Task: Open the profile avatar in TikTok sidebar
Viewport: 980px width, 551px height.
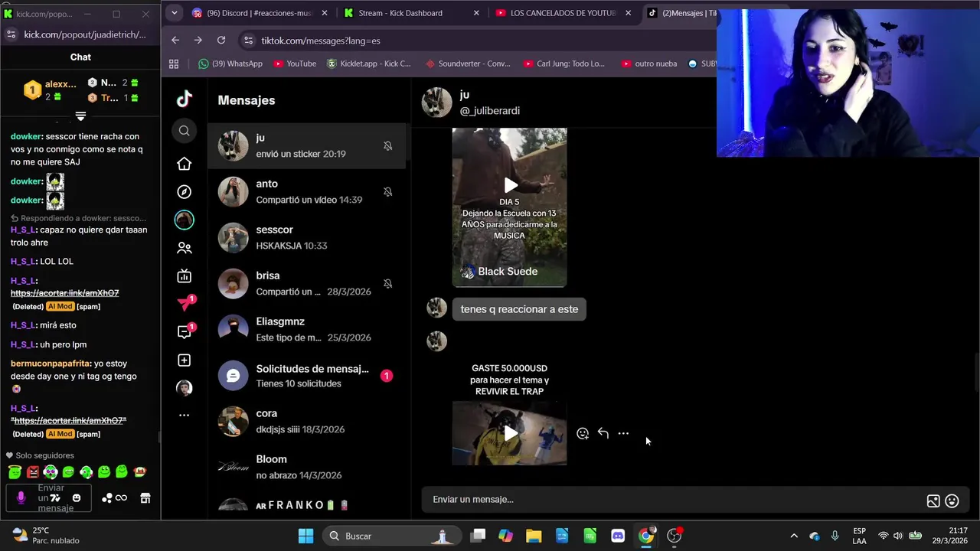Action: click(185, 388)
